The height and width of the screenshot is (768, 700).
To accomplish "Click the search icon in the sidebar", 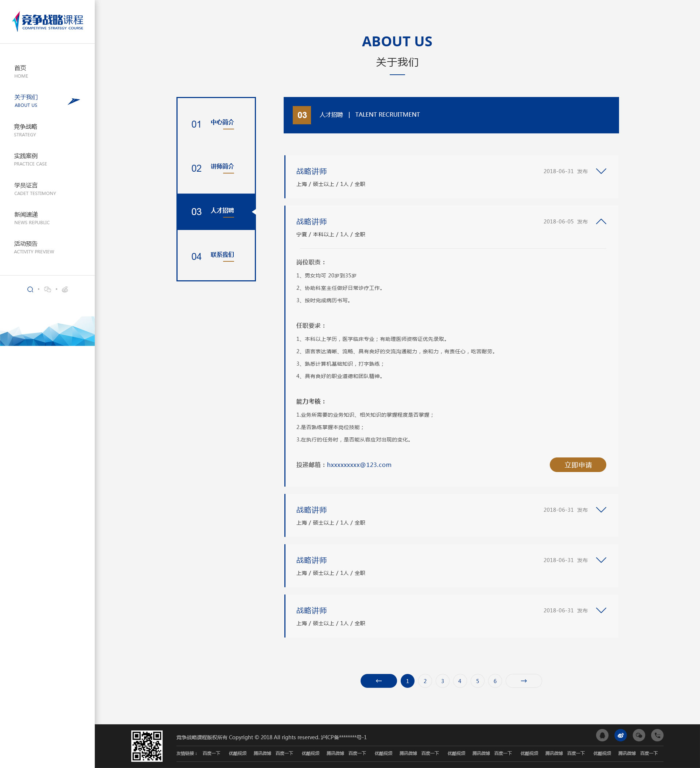I will coord(30,289).
